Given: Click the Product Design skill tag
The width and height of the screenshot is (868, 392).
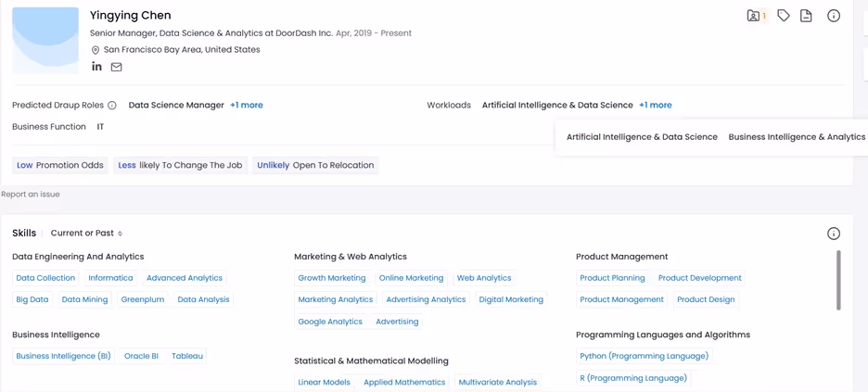Looking at the screenshot, I should point(706,299).
